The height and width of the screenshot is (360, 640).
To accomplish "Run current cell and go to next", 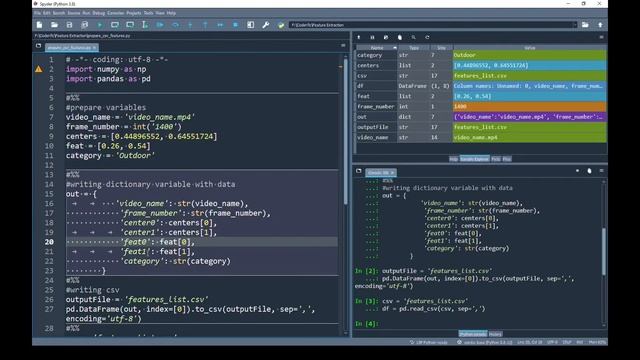I will point(130,25).
